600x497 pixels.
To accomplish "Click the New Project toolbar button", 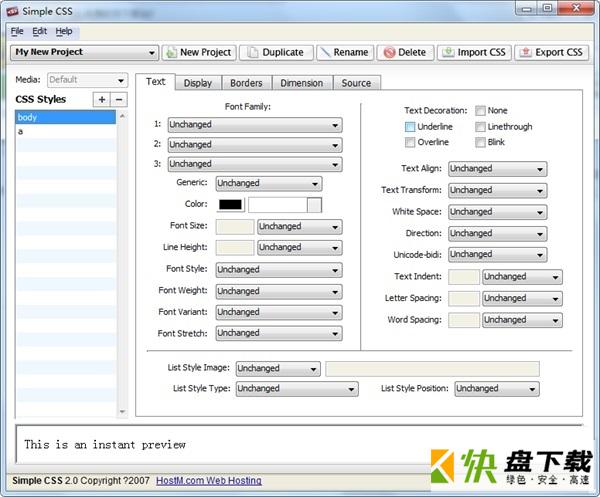I will (x=199, y=52).
